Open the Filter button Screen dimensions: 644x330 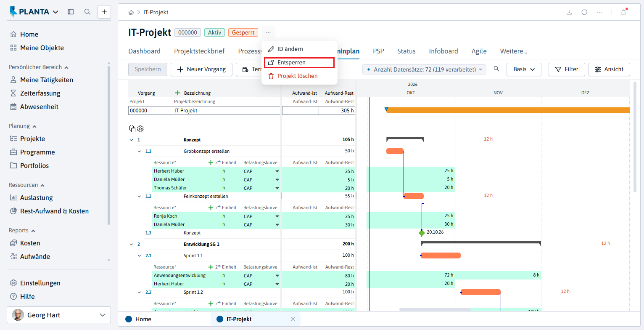tap(566, 69)
